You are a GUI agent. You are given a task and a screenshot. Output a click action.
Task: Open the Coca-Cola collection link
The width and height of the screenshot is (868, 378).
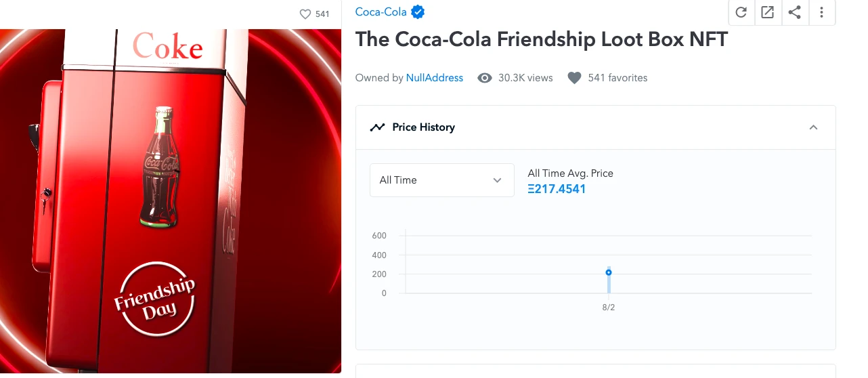point(381,12)
